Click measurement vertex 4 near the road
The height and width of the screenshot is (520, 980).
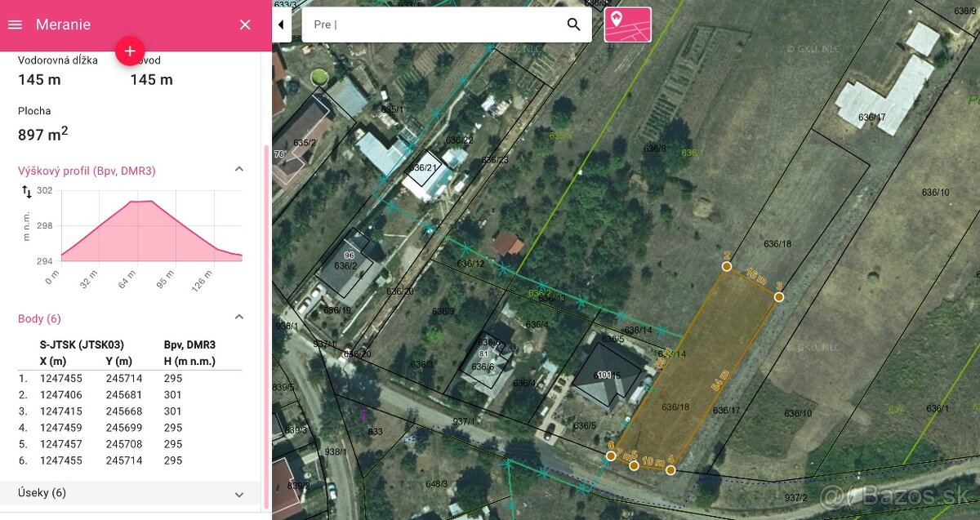[x=670, y=469]
